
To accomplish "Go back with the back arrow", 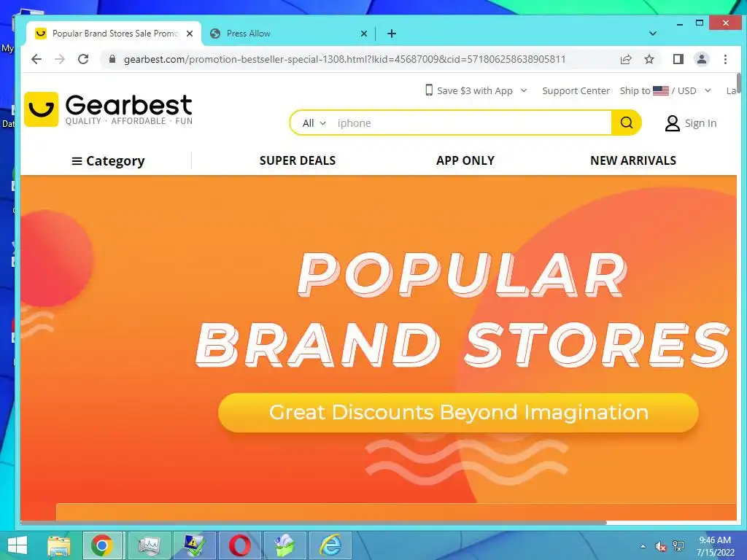I will (x=36, y=59).
